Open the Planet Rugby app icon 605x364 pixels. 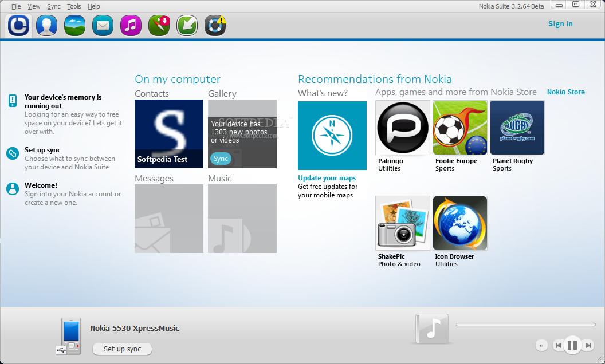click(517, 128)
